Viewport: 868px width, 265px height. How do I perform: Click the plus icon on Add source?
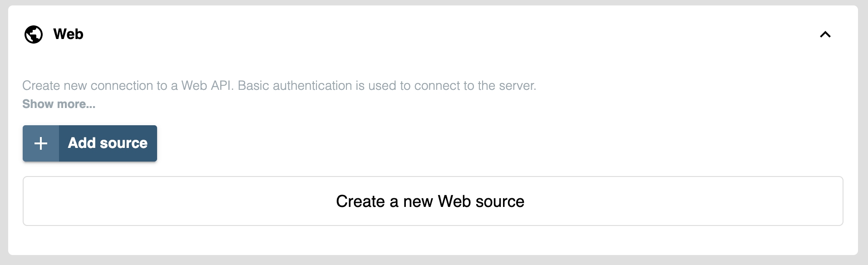[x=41, y=143]
